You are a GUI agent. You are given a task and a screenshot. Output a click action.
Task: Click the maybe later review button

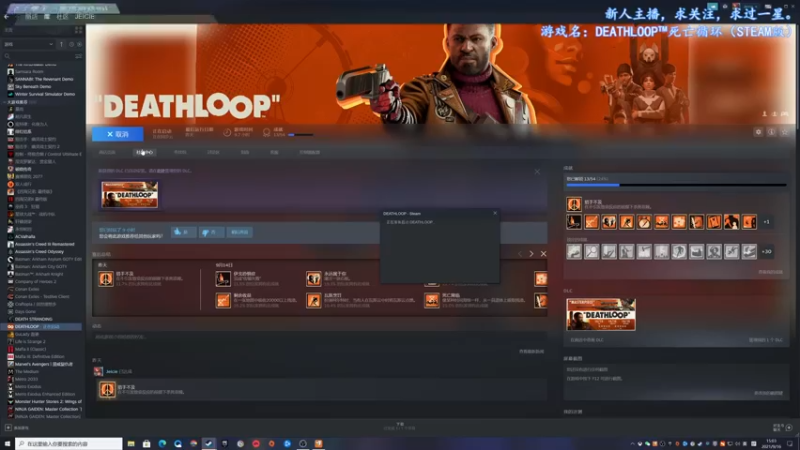[x=239, y=232]
